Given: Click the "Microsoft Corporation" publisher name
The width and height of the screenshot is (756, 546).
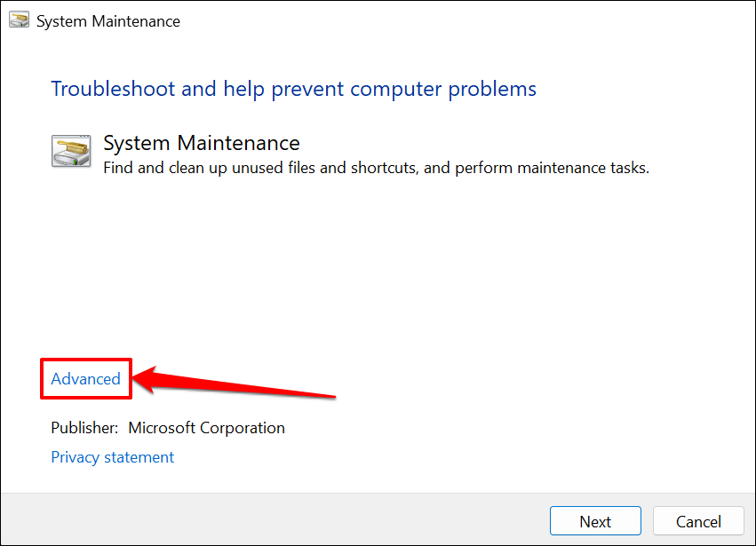Looking at the screenshot, I should [x=206, y=428].
